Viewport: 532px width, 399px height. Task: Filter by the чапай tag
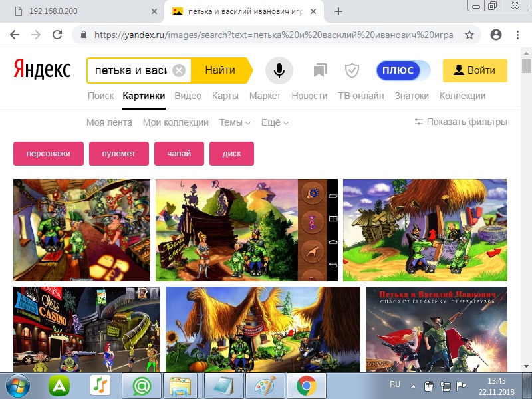[179, 154]
